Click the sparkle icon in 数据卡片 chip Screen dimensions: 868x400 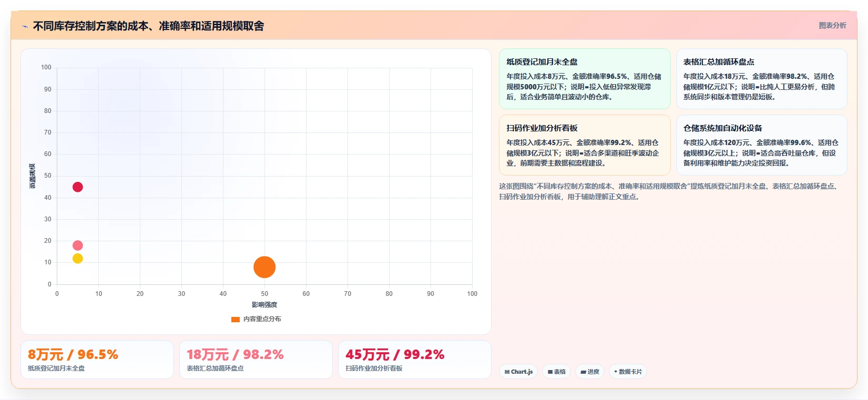[x=616, y=372]
